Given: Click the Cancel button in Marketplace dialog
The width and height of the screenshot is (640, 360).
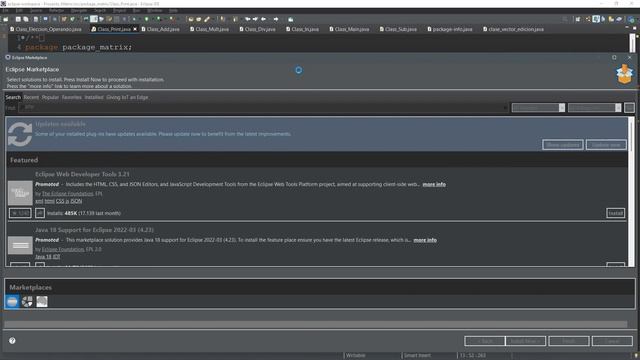Looking at the screenshot, I should click(612, 341).
